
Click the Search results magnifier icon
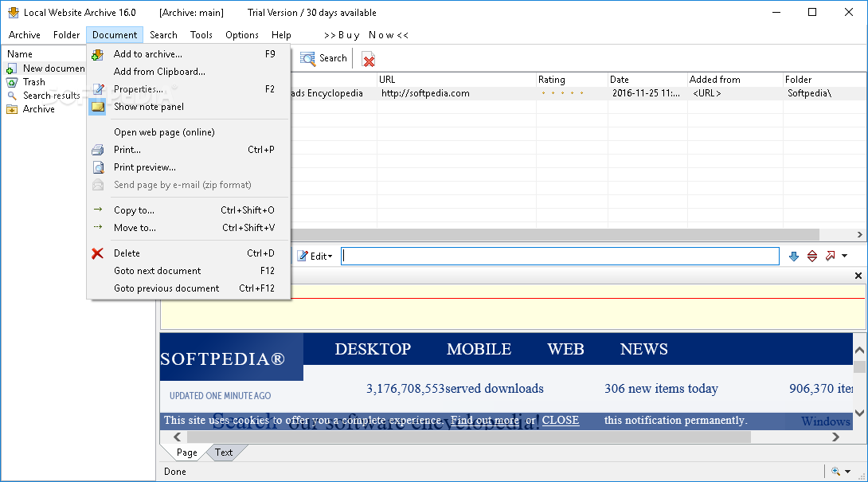click(12, 96)
